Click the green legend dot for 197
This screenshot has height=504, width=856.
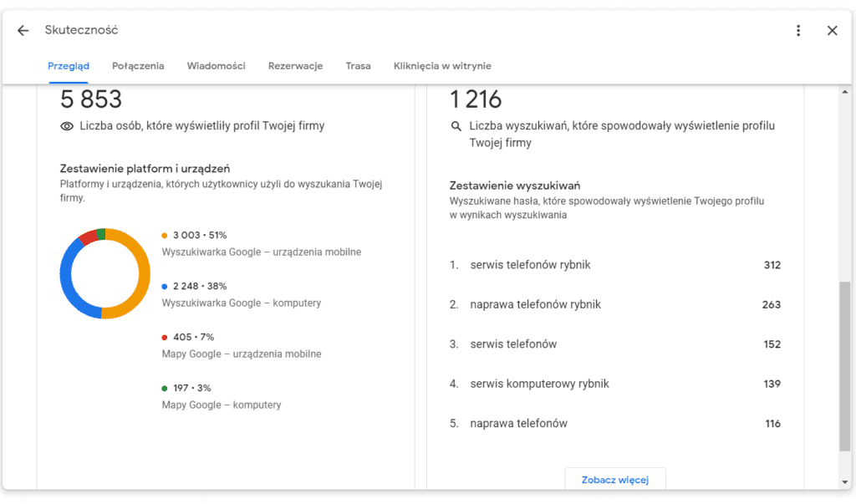(165, 388)
